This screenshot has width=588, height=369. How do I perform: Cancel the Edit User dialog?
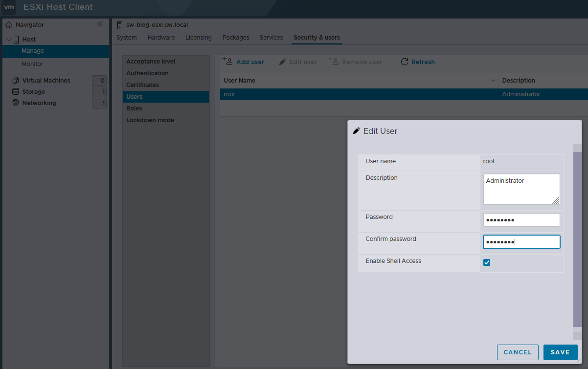[x=518, y=352]
